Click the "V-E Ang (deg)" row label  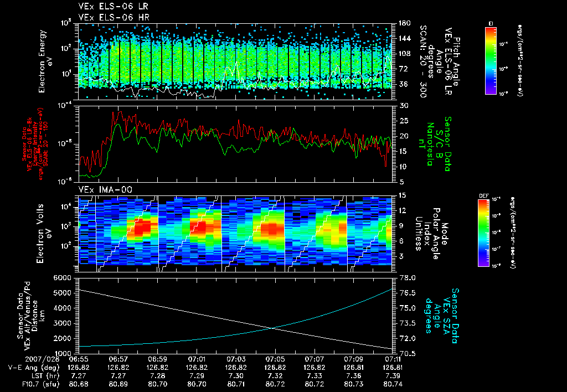[34, 368]
